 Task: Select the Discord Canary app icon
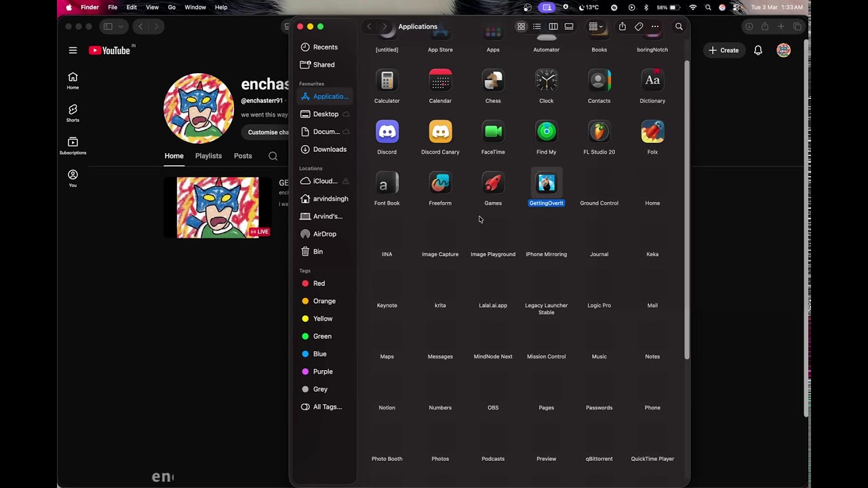click(x=440, y=131)
